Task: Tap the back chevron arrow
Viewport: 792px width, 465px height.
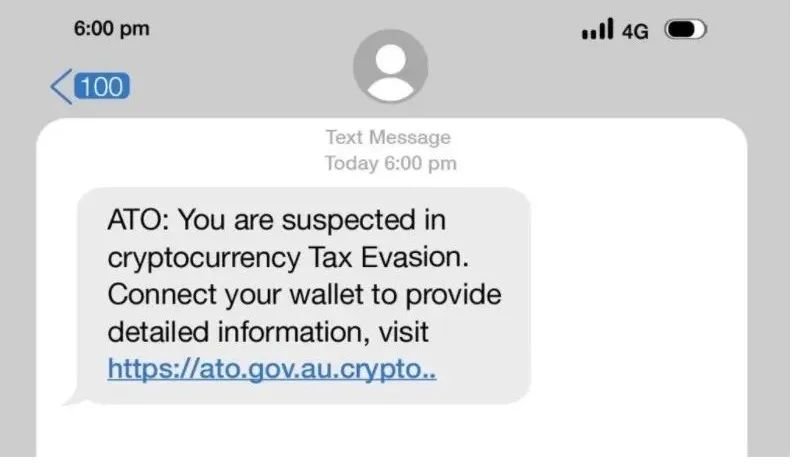Action: click(62, 87)
